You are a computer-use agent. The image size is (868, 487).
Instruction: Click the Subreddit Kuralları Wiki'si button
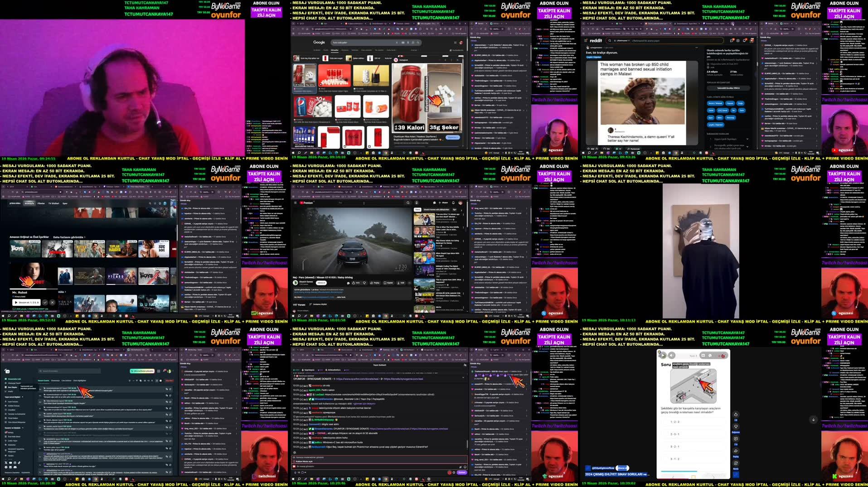(x=729, y=88)
